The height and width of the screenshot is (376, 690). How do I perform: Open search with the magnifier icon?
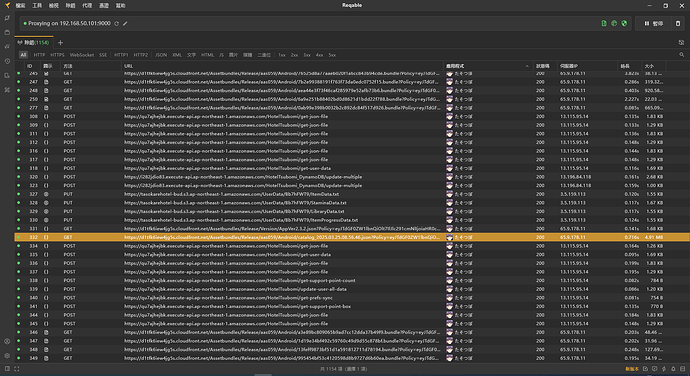[682, 55]
